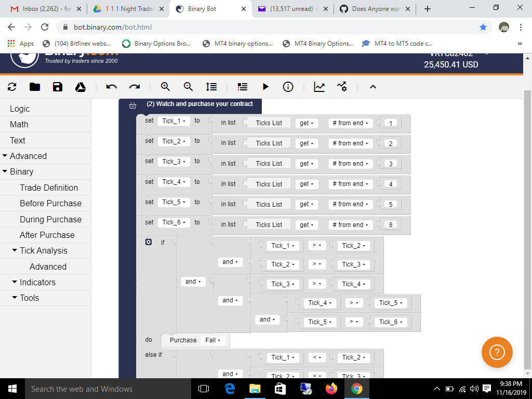The image size is (532, 399).
Task: Open File Explorer from the taskbar
Action: [255, 389]
